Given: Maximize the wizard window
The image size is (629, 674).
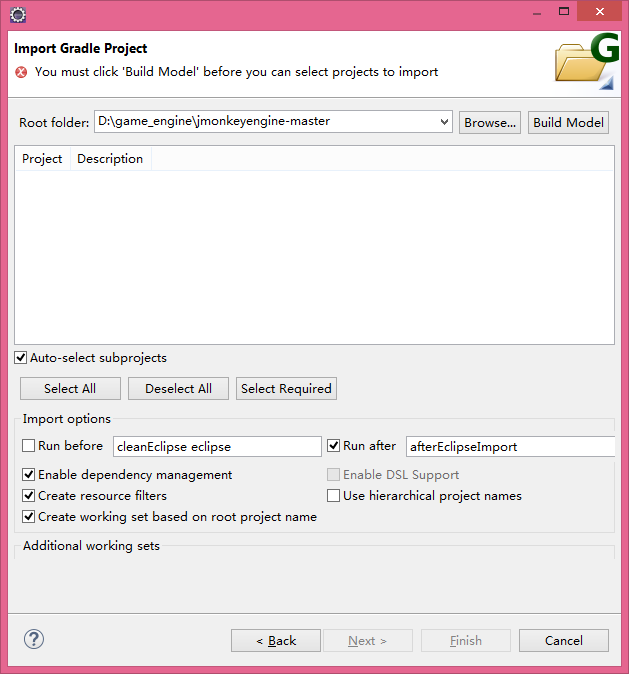Looking at the screenshot, I should click(564, 11).
